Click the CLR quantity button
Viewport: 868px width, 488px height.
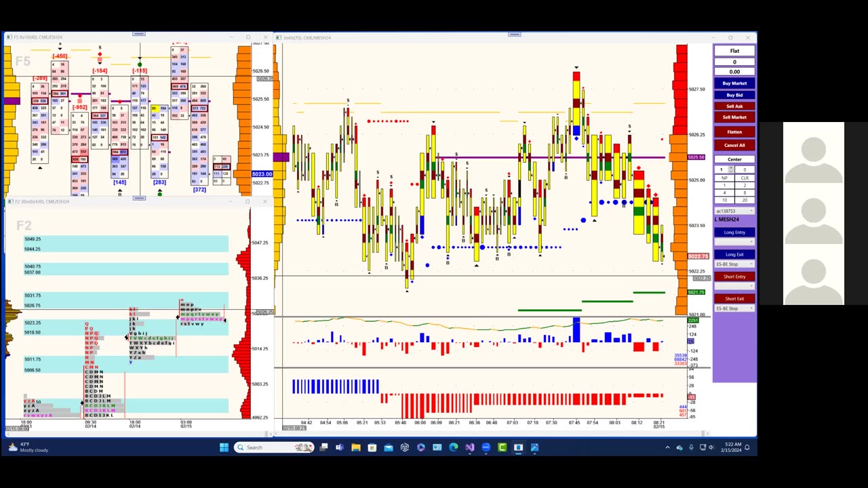(745, 178)
